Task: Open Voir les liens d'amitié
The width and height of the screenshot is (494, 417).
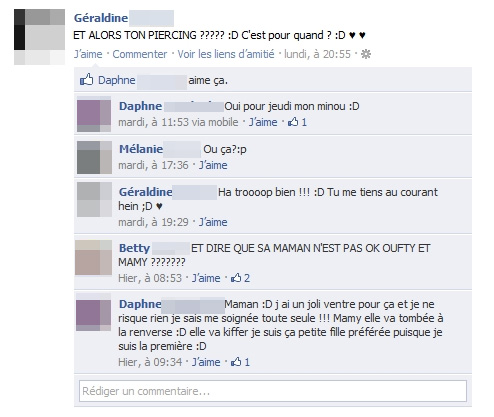Action: (x=226, y=54)
